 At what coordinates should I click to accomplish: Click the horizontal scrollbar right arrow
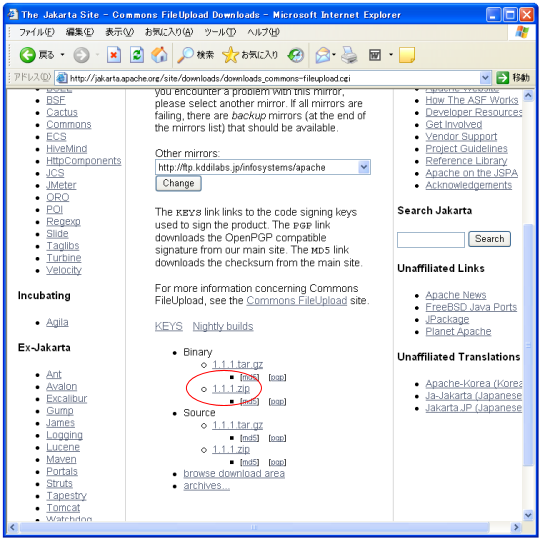coord(516,527)
